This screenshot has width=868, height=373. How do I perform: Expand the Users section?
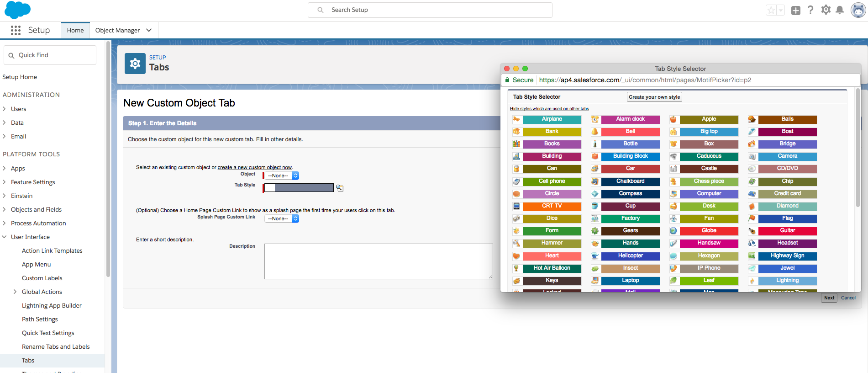pyautogui.click(x=4, y=109)
